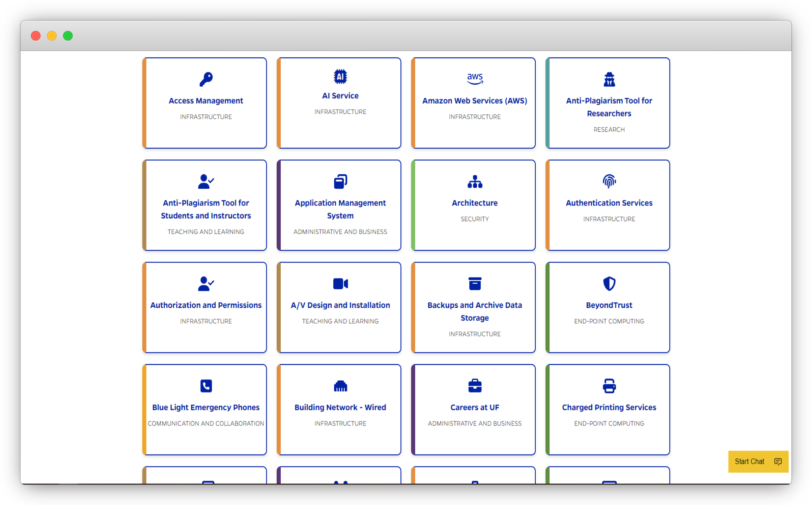Click the green window maximize button
Viewport: 812px width, 505px height.
click(x=68, y=36)
